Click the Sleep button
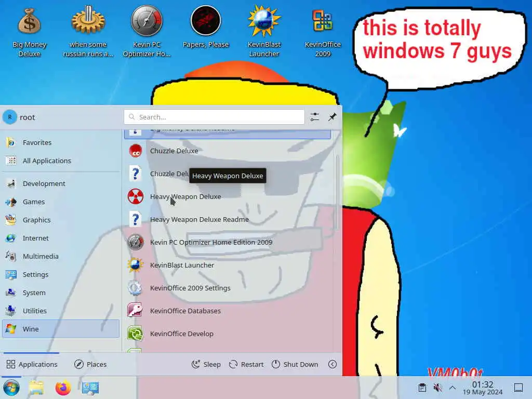 pyautogui.click(x=206, y=364)
